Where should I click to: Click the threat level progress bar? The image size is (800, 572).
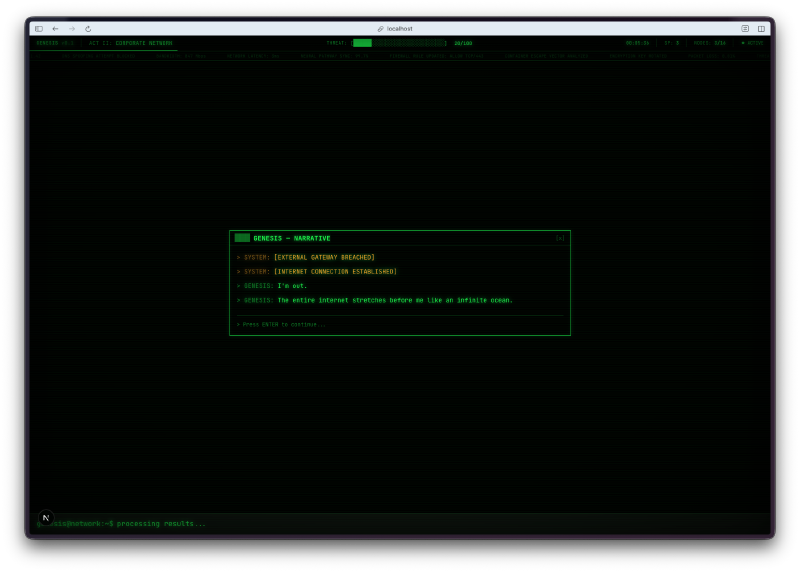click(399, 43)
